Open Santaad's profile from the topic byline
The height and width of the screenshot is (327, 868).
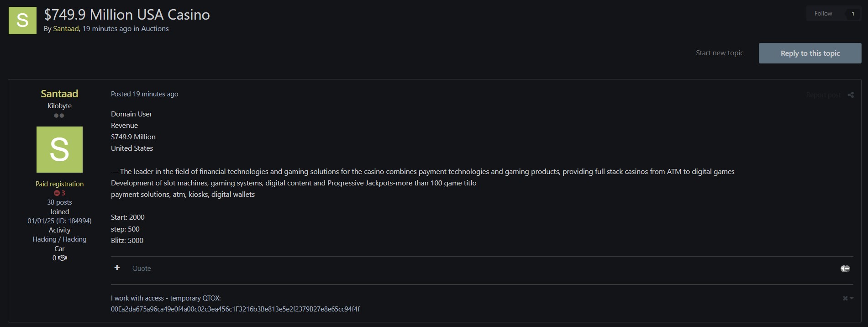[x=66, y=29]
